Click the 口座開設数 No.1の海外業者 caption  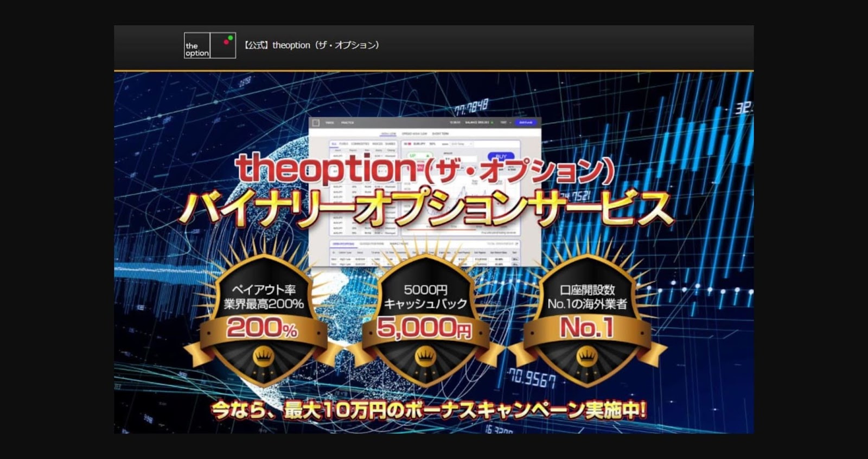pyautogui.click(x=587, y=297)
